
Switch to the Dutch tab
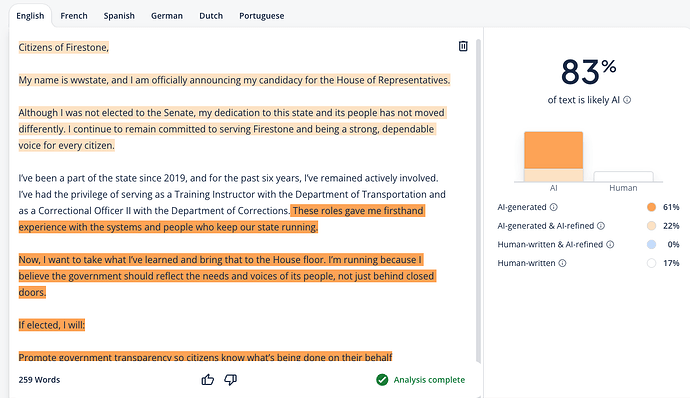211,16
